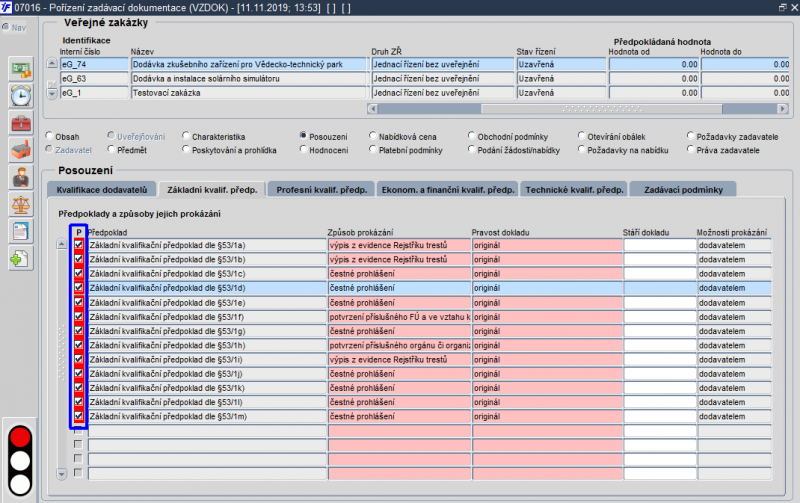
Task: Restore the window using the title bar button
Action: 783,7
